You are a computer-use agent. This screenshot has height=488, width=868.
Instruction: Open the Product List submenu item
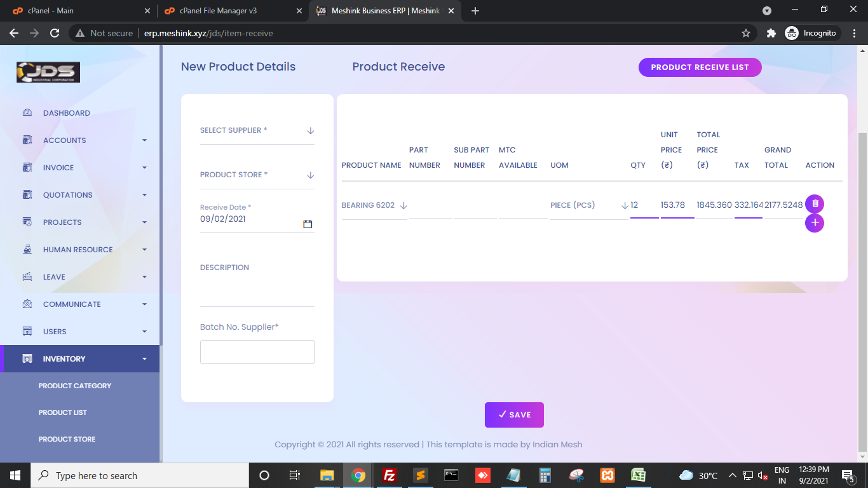tap(63, 412)
